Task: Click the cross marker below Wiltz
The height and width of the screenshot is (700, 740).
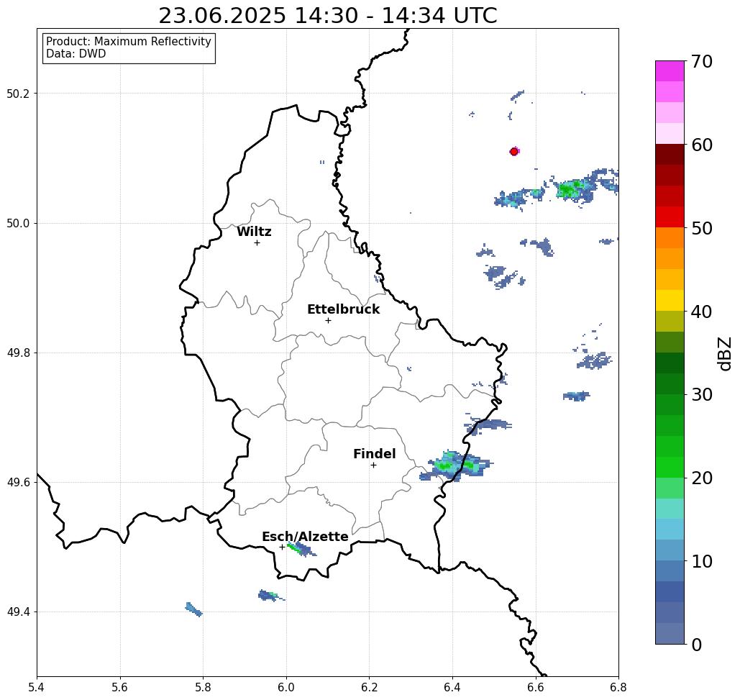Action: [x=257, y=243]
